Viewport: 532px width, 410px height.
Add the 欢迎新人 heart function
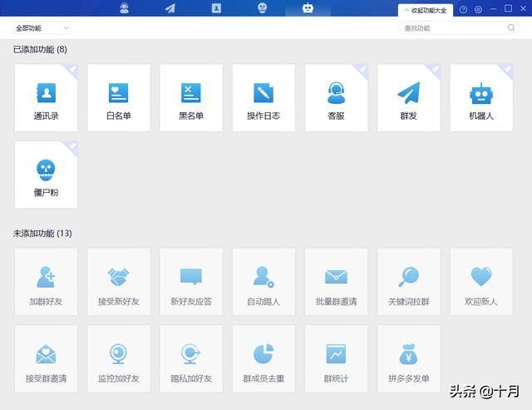pyautogui.click(x=481, y=282)
